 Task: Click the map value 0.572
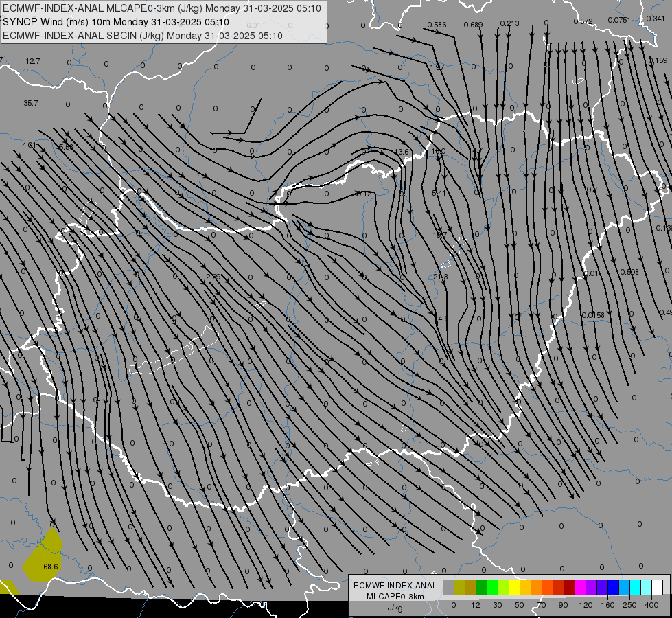[583, 21]
